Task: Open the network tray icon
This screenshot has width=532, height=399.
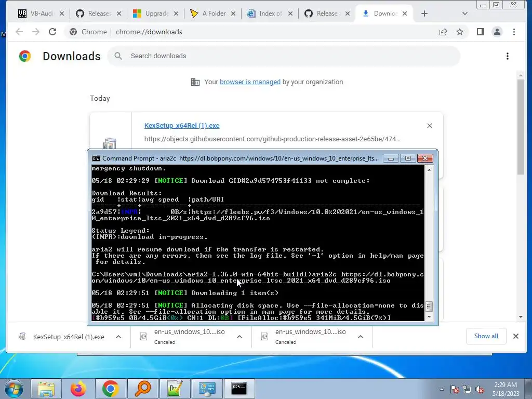Action: coord(467,390)
